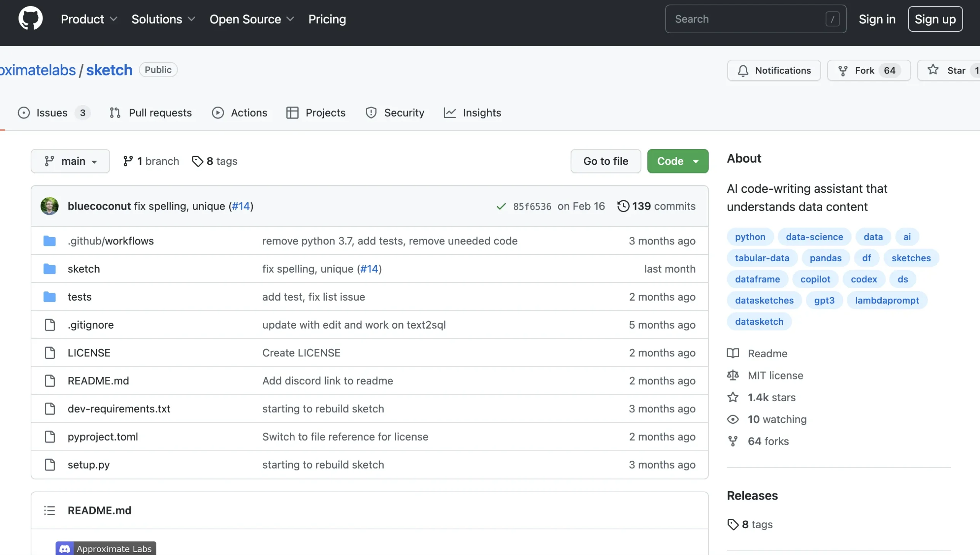980x555 pixels.
Task: Click the Star icon button
Action: coord(933,70)
